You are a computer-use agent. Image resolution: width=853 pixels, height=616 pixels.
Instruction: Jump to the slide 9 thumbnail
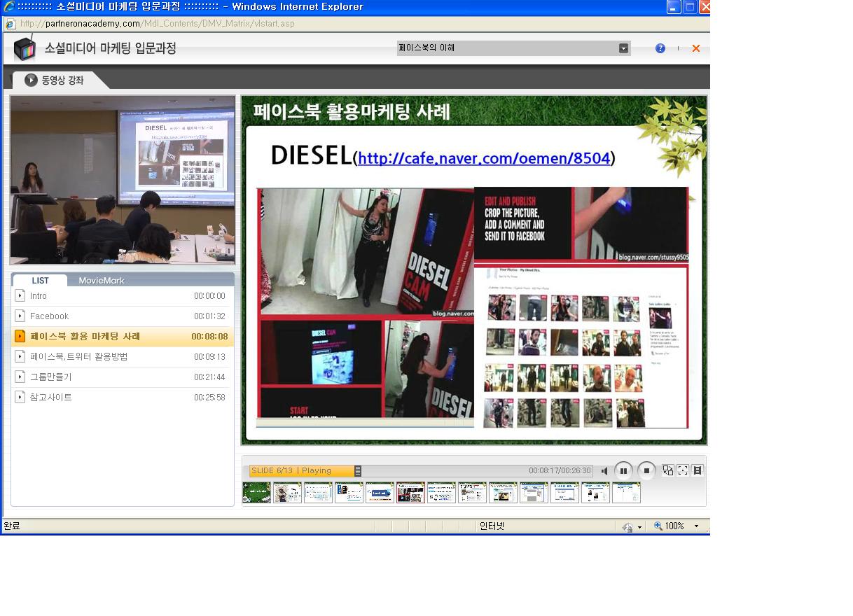click(504, 492)
